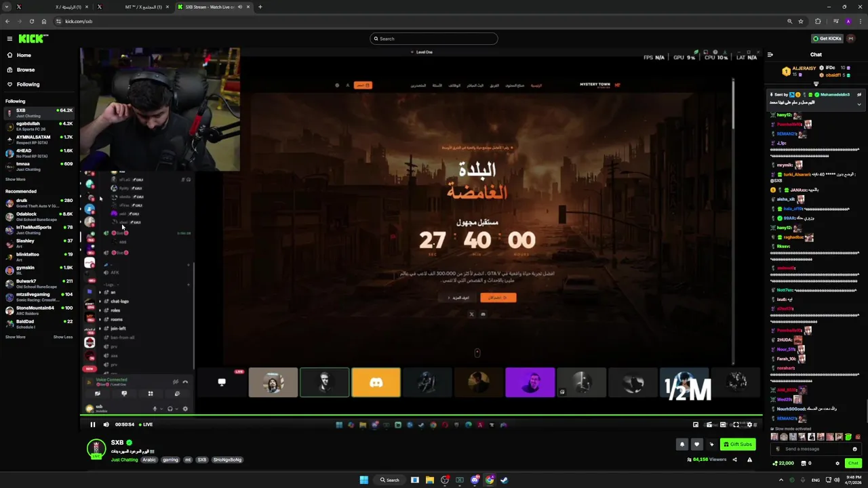Toggle fullscreen on the video player
The width and height of the screenshot is (868, 488).
[x=736, y=424]
